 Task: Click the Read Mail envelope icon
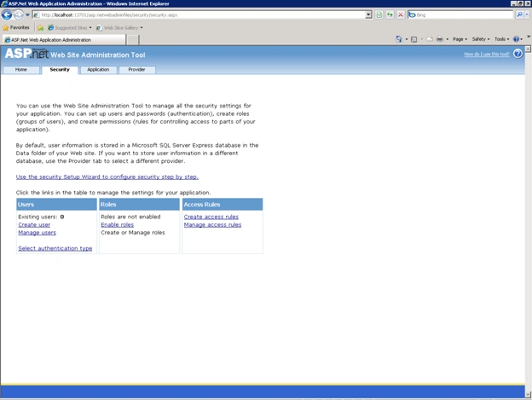click(x=430, y=39)
